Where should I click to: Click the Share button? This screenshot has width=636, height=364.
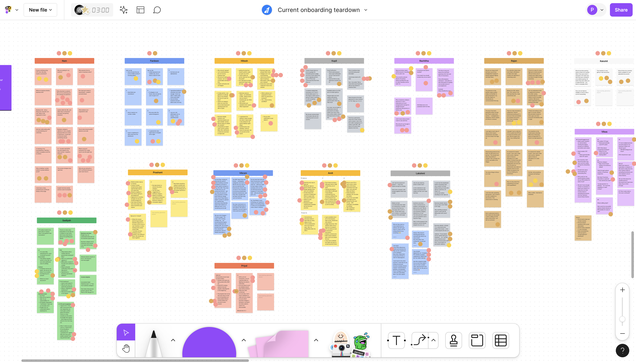coord(621,10)
